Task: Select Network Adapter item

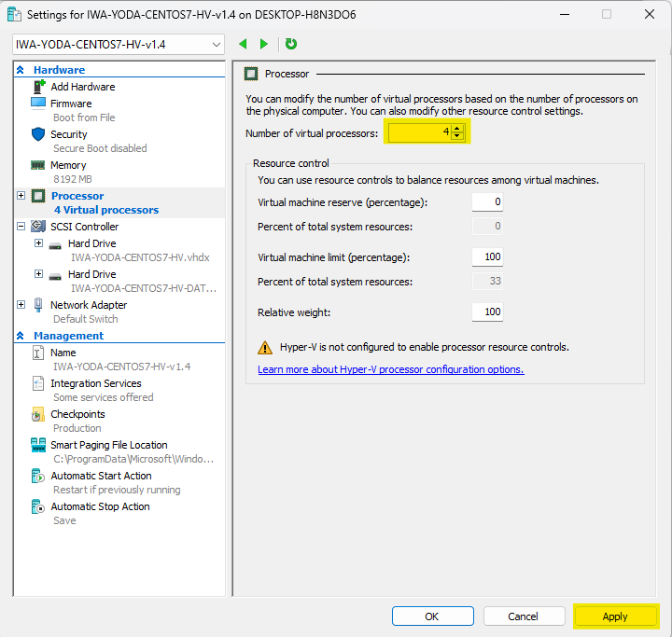Action: (x=89, y=305)
